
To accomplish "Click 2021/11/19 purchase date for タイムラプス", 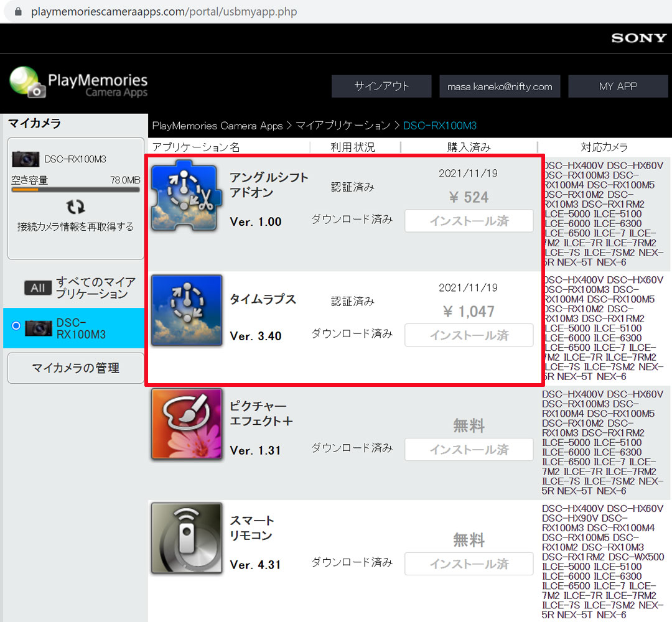I will (468, 287).
